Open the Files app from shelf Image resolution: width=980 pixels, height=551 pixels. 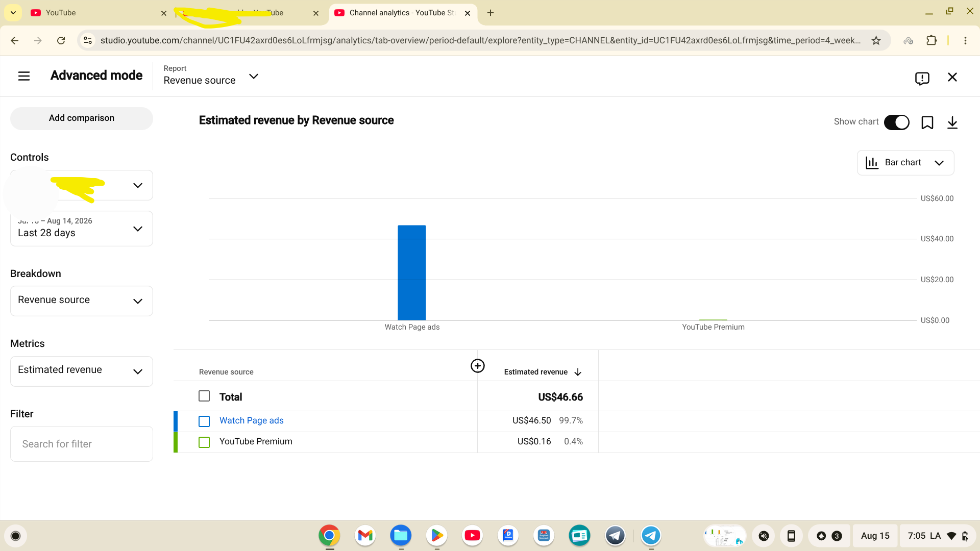point(401,536)
